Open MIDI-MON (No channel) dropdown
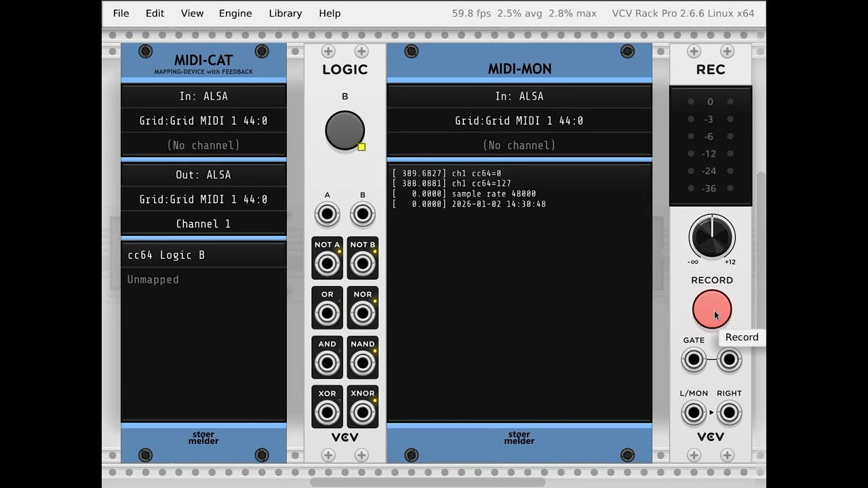Image resolution: width=868 pixels, height=488 pixels. pos(519,145)
